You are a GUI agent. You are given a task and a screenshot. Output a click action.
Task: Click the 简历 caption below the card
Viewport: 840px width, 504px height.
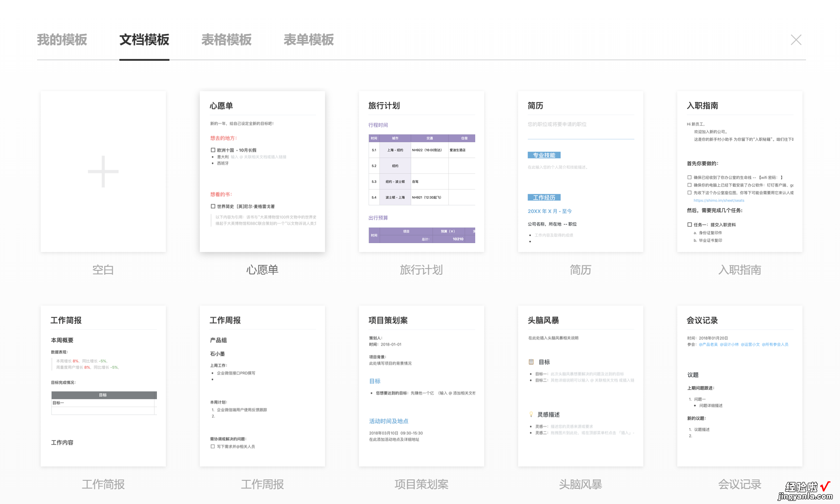[x=581, y=270]
